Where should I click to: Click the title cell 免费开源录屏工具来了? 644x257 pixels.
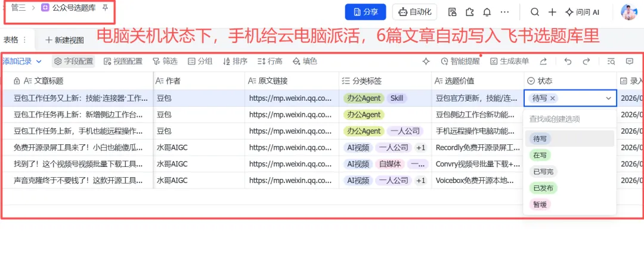coord(78,147)
